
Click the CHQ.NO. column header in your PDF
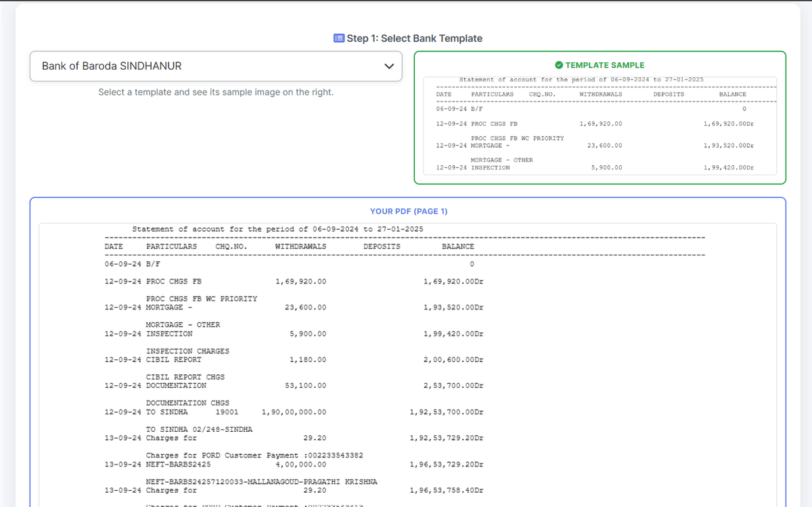(x=231, y=247)
